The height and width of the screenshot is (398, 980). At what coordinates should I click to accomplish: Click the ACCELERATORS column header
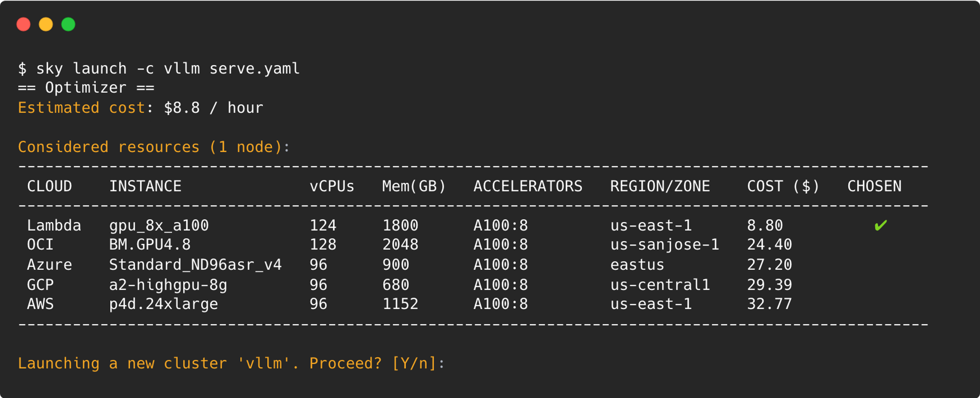click(x=528, y=186)
